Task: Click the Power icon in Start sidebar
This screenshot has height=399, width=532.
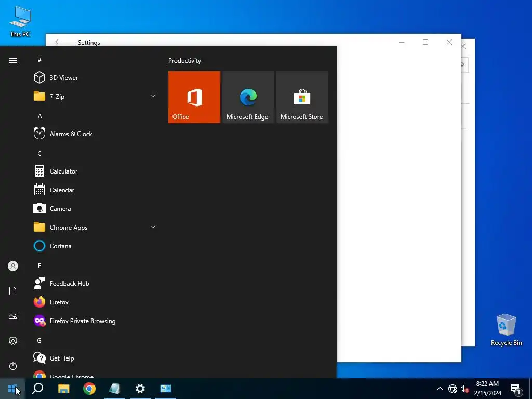Action: (x=13, y=366)
